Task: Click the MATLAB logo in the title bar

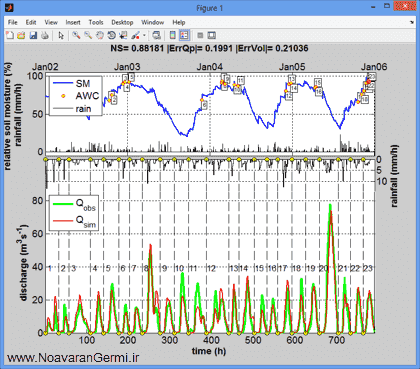Action: click(10, 7)
